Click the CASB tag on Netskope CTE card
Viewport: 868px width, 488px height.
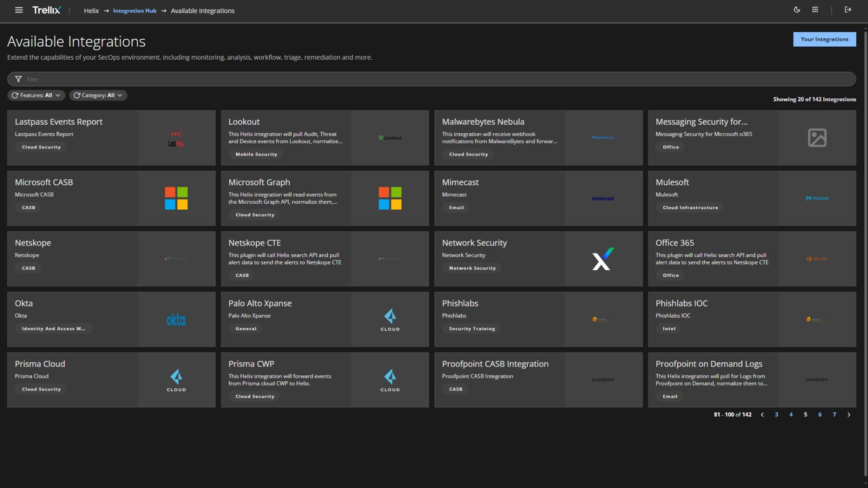pos(242,275)
